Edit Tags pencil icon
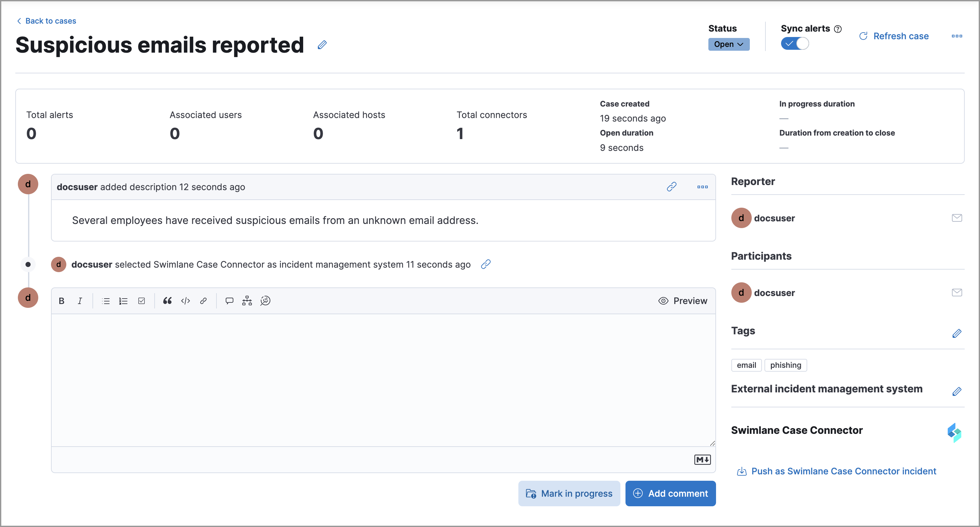 pos(956,333)
